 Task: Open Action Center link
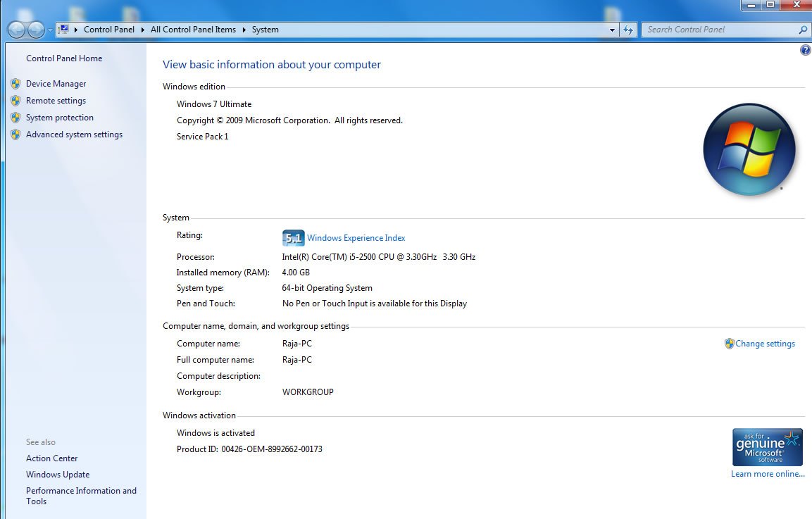(52, 458)
